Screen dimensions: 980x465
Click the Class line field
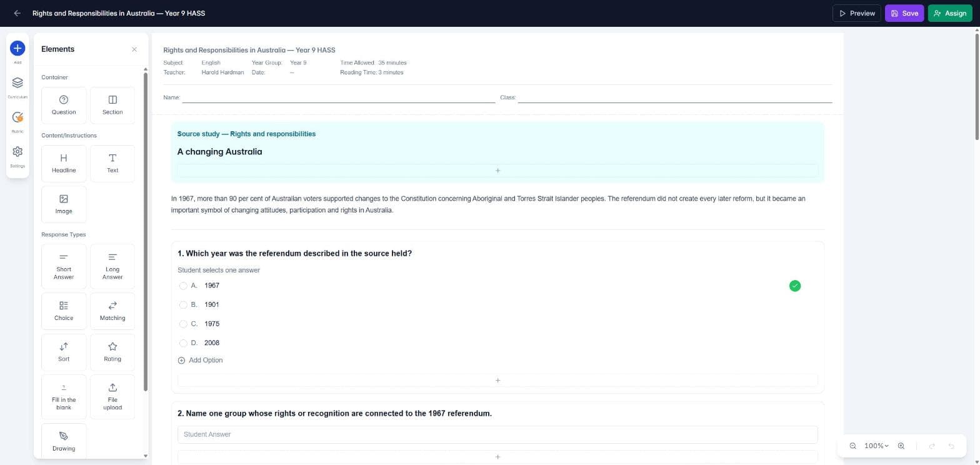[x=675, y=97]
